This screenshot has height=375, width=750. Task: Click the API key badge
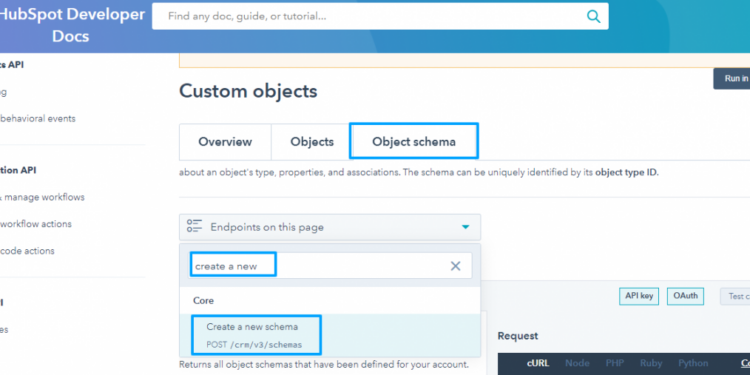coord(639,296)
